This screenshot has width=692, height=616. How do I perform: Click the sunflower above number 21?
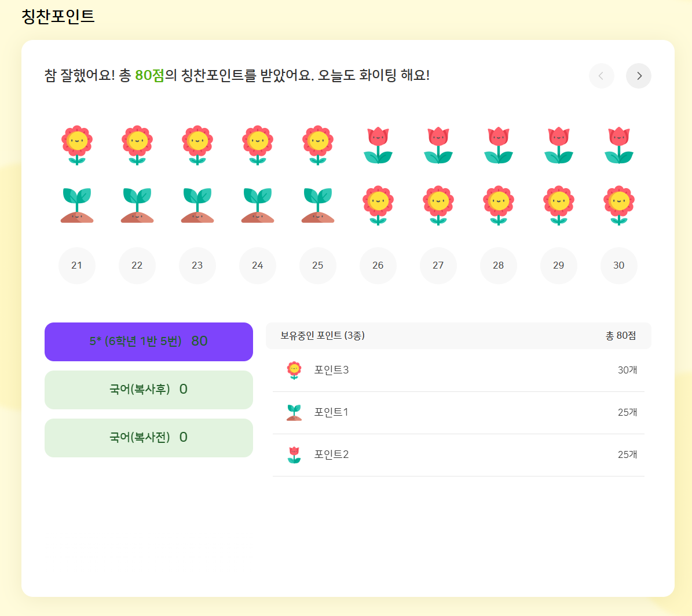(x=77, y=145)
